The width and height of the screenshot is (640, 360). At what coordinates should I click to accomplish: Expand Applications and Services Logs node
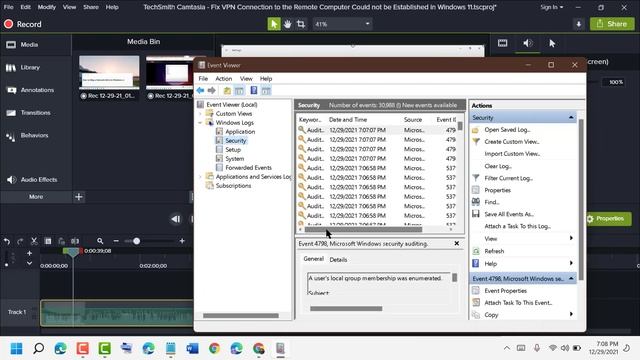click(200, 177)
